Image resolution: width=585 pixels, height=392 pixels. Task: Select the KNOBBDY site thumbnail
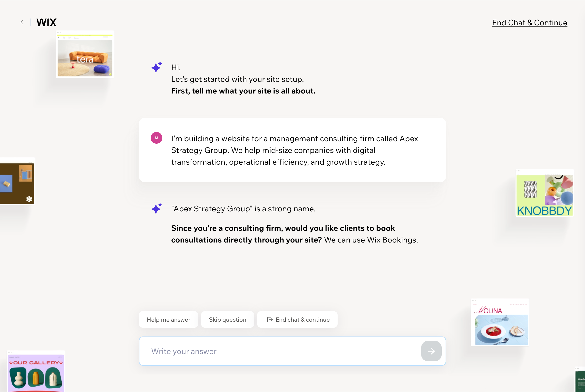pyautogui.click(x=545, y=193)
